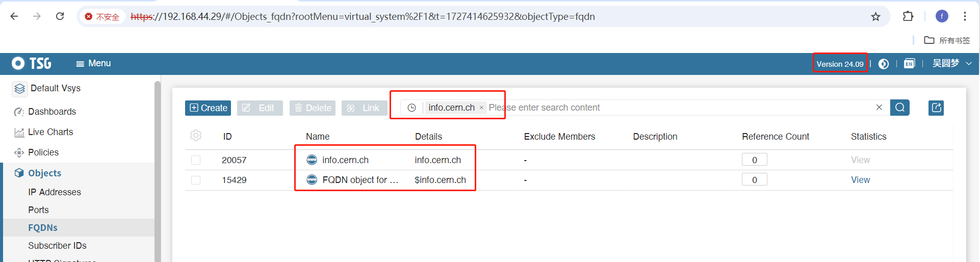980x262 pixels.
Task: Click the theme switch icon in header
Action: pos(884,64)
